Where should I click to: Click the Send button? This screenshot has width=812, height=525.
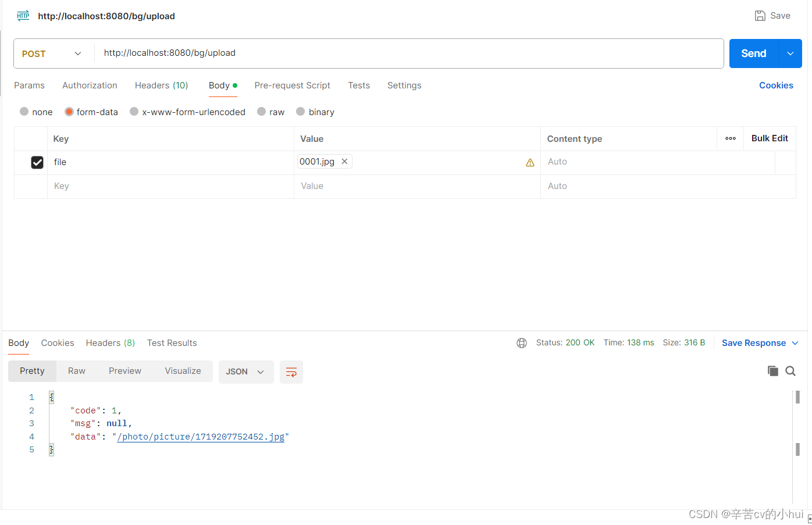tap(753, 53)
